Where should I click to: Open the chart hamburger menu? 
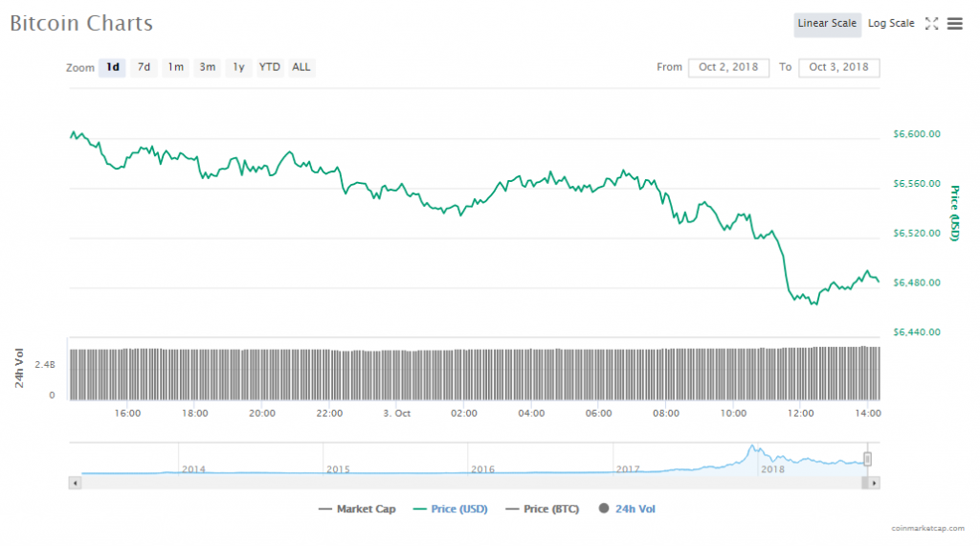(954, 24)
